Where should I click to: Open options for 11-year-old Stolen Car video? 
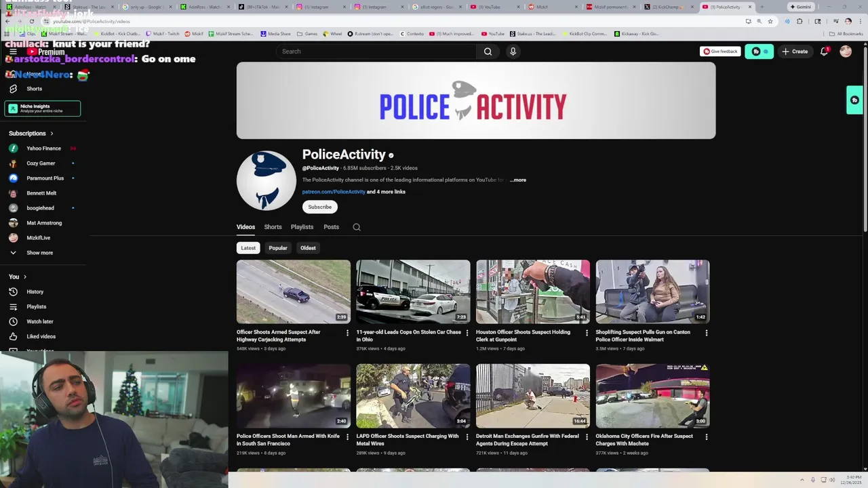[x=467, y=333]
